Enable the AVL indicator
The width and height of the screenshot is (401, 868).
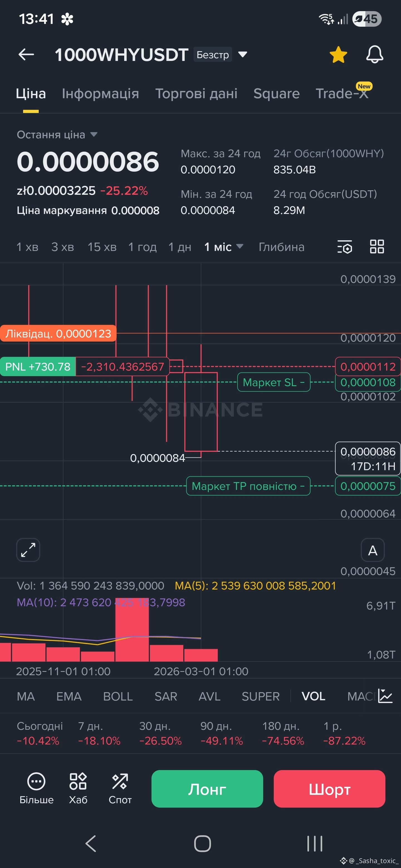click(x=209, y=697)
